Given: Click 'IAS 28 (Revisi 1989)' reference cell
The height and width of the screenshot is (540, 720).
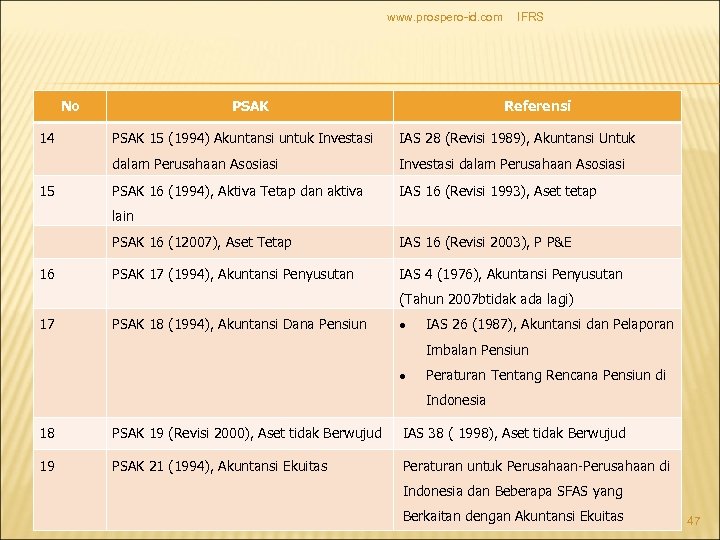Looking at the screenshot, I should pos(537,149).
